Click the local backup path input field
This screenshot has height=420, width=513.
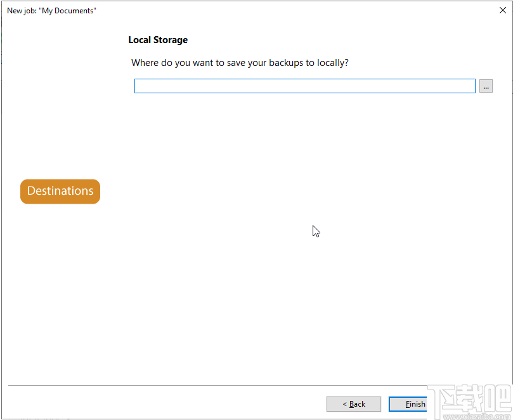tap(304, 86)
